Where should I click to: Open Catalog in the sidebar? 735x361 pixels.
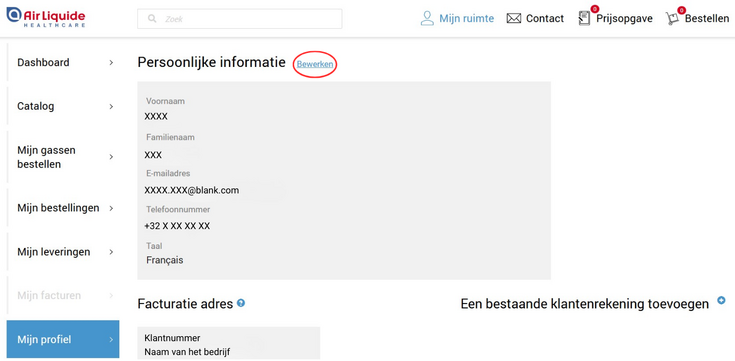[x=63, y=106]
